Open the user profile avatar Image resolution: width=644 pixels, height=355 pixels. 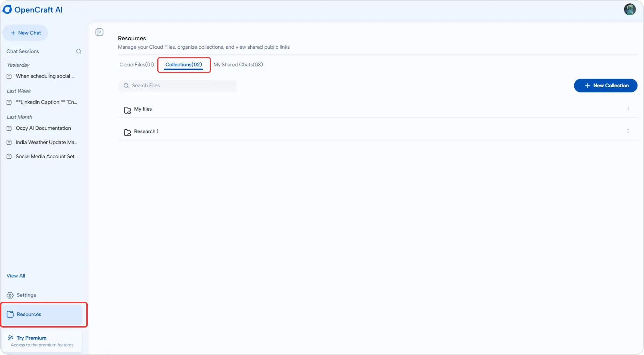pos(629,9)
